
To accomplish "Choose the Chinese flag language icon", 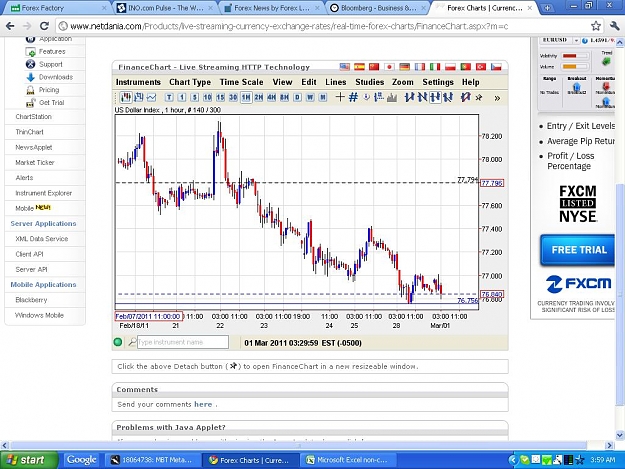I will point(373,67).
